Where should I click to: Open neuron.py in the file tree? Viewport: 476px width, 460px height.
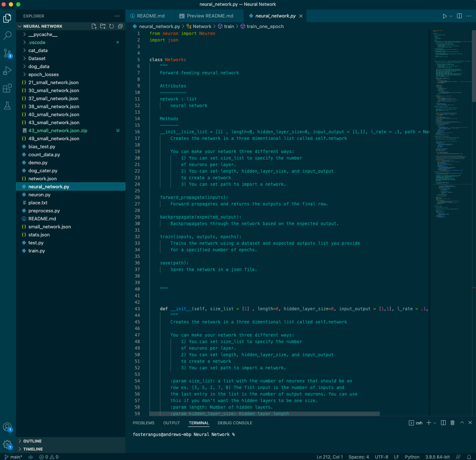[39, 195]
